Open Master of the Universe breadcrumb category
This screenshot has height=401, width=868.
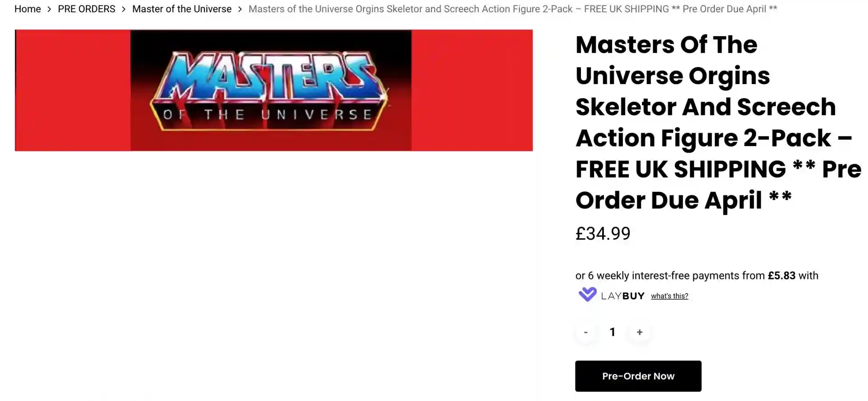point(182,9)
